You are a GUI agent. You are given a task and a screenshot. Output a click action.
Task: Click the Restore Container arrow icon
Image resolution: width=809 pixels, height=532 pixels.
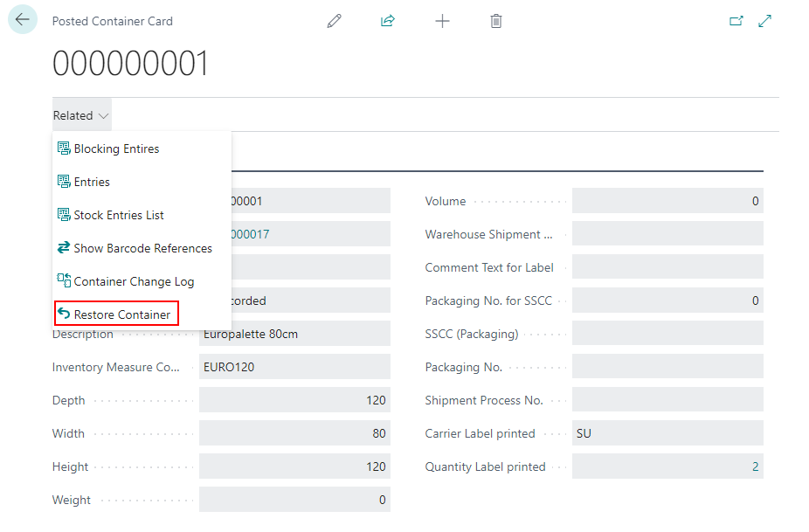coord(64,314)
